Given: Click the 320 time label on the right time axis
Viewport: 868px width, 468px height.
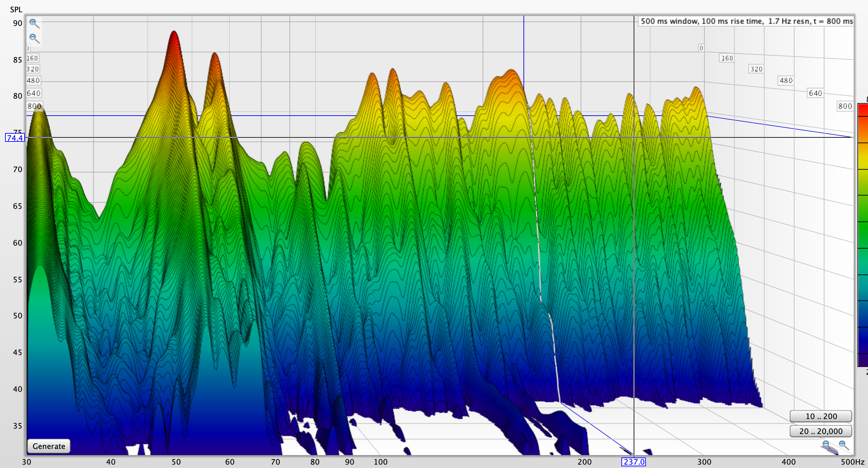Looking at the screenshot, I should pos(756,69).
